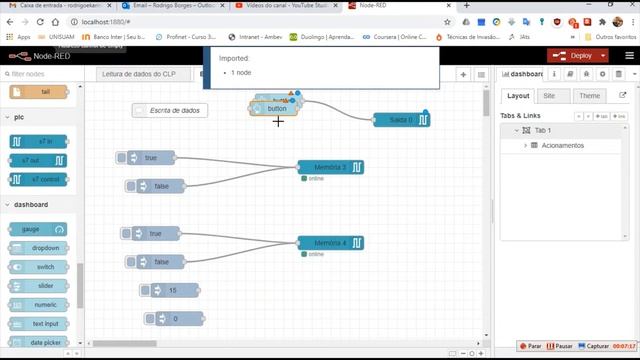
Task: Click Capturar in the screen recorder
Action: point(593,346)
